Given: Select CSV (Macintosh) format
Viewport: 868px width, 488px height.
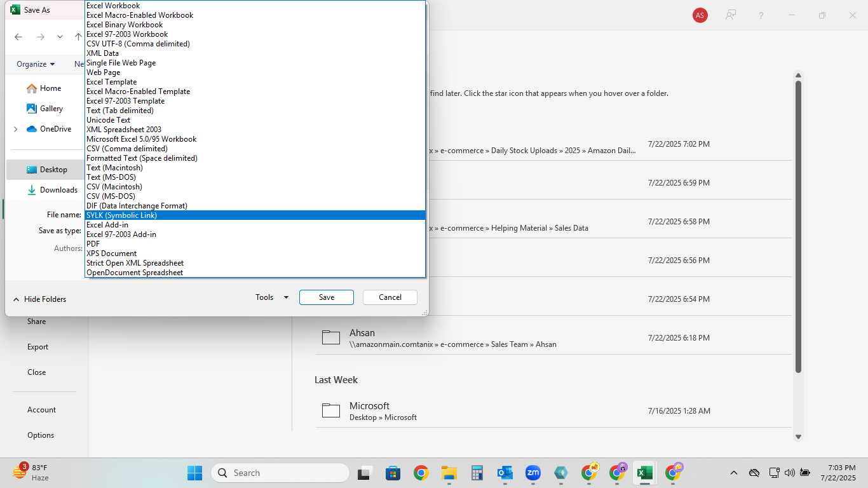Looking at the screenshot, I should coord(255,187).
